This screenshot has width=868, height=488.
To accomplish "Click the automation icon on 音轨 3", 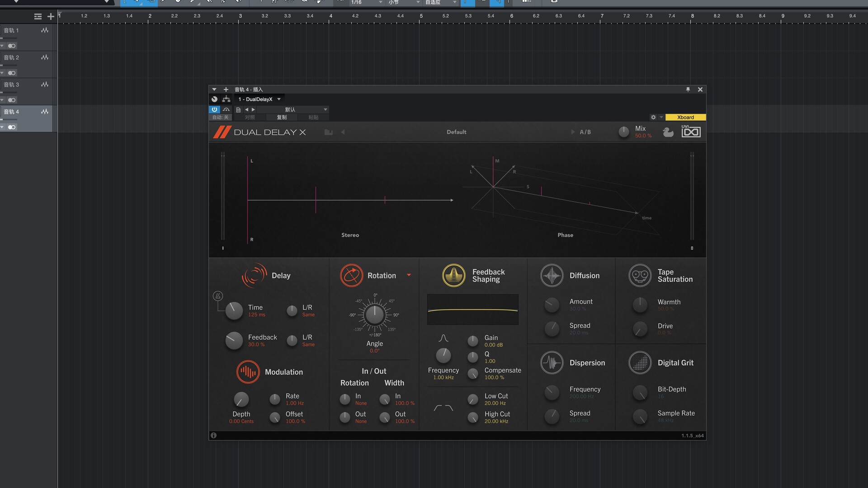I will coord(45,84).
